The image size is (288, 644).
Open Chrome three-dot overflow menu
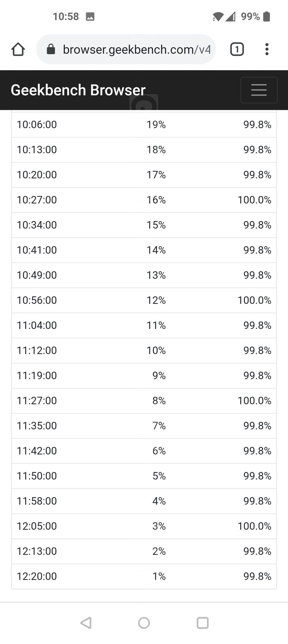pyautogui.click(x=267, y=49)
